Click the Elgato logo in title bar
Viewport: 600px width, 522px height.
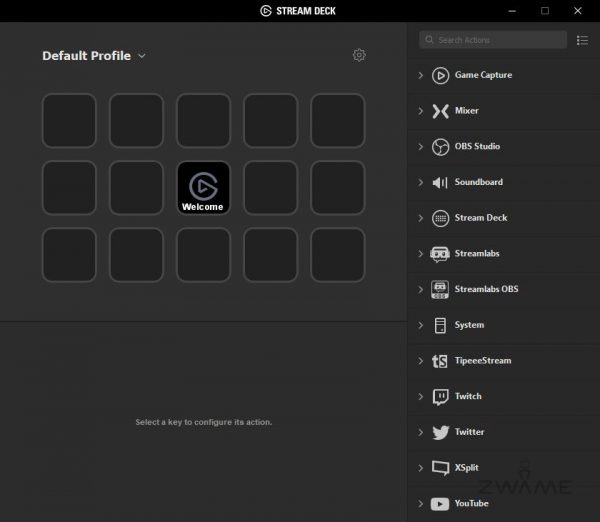coord(266,11)
